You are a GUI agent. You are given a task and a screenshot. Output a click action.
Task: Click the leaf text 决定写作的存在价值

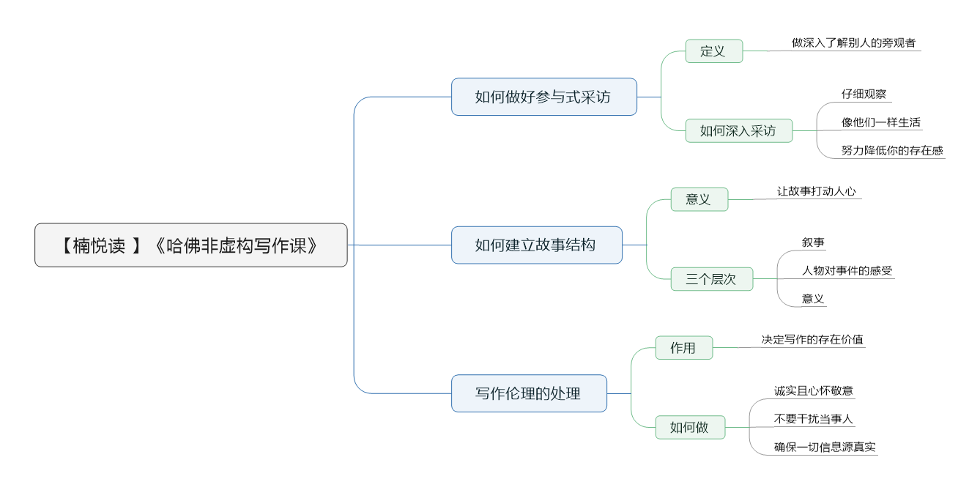point(812,339)
